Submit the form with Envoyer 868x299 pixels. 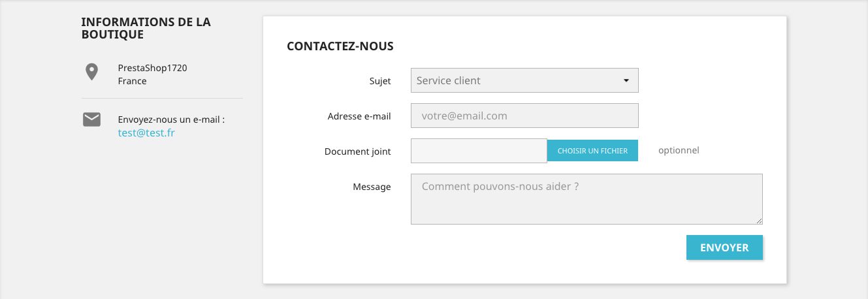coord(724,248)
